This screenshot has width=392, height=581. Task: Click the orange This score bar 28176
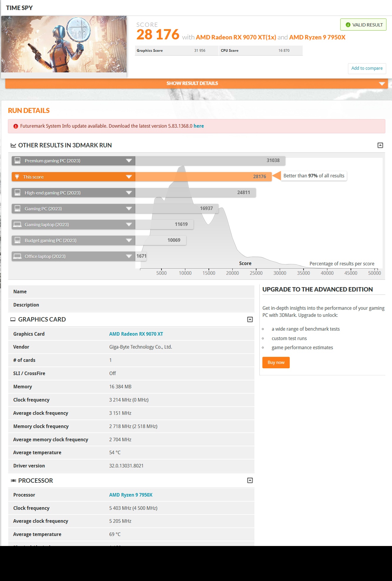pyautogui.click(x=203, y=177)
